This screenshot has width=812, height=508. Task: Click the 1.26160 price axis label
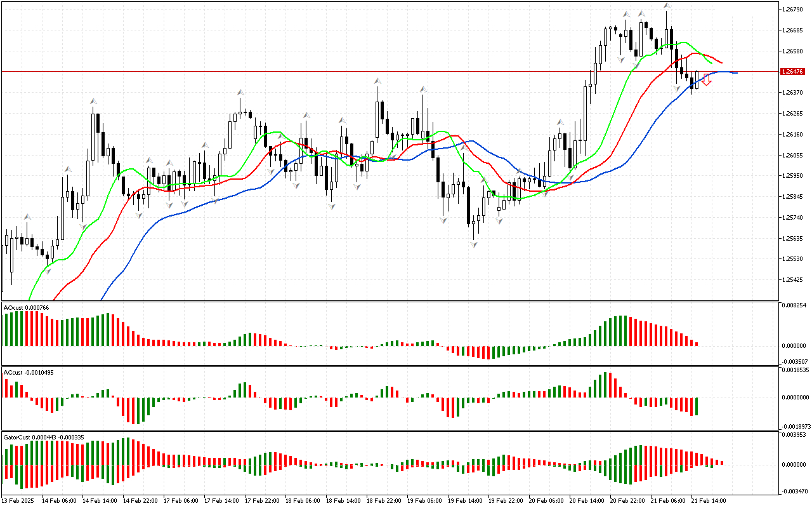click(x=793, y=135)
